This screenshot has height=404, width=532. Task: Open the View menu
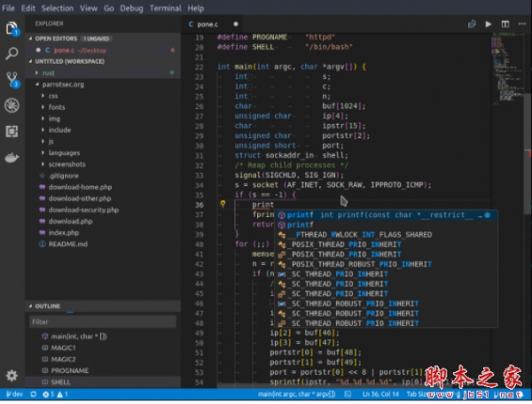[89, 8]
